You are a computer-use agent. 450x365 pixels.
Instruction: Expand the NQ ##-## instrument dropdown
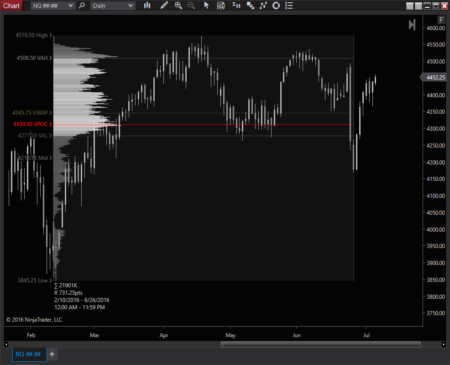click(x=52, y=6)
